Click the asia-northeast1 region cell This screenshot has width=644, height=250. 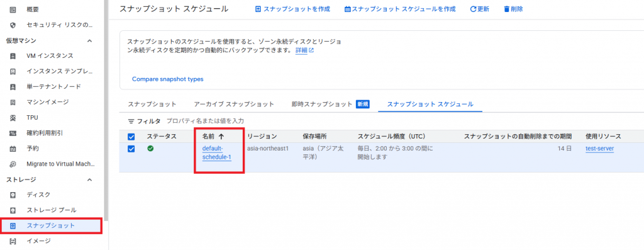point(268,149)
